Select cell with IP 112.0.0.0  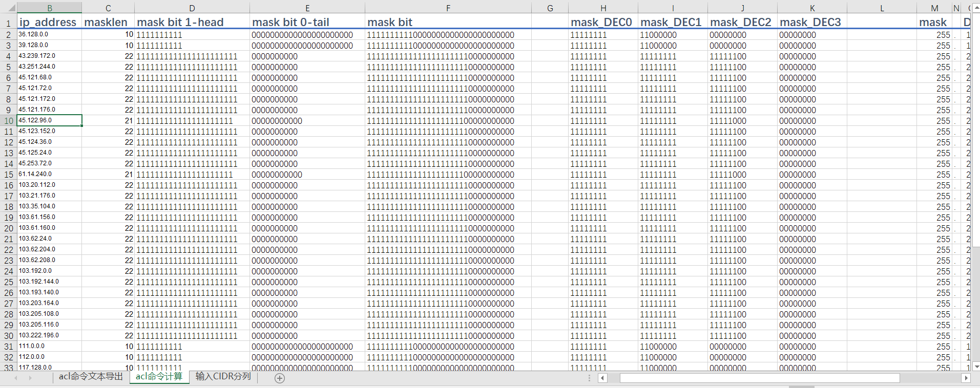(49, 357)
